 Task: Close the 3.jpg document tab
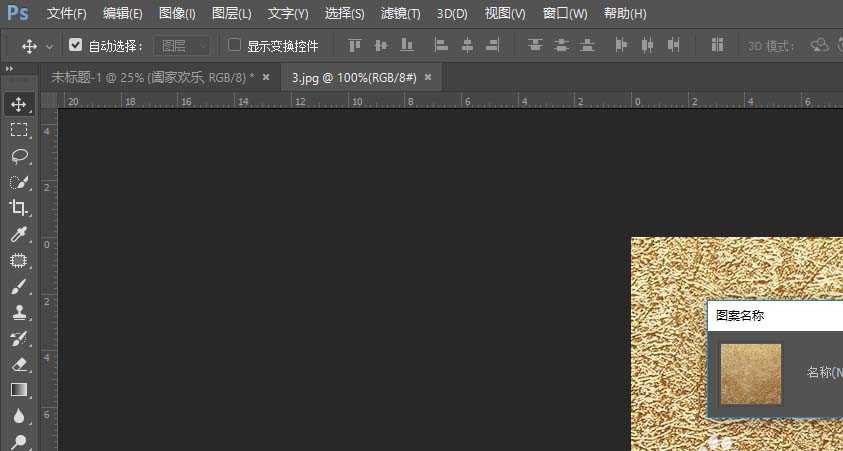pyautogui.click(x=428, y=77)
